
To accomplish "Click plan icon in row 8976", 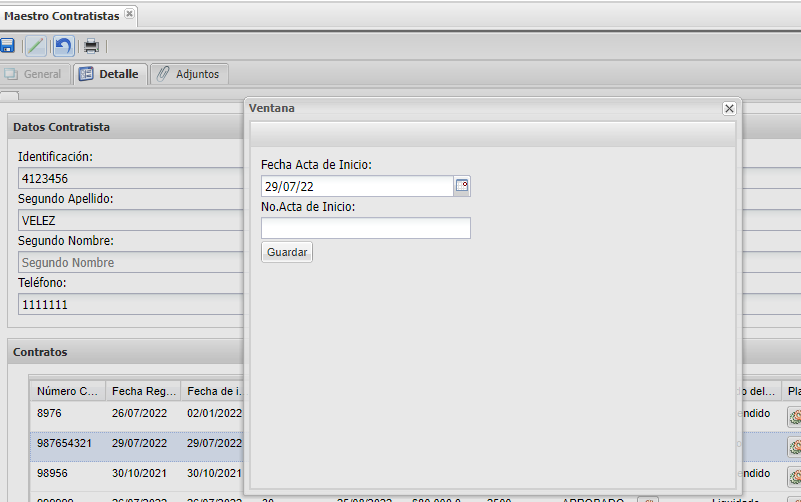I will [794, 417].
